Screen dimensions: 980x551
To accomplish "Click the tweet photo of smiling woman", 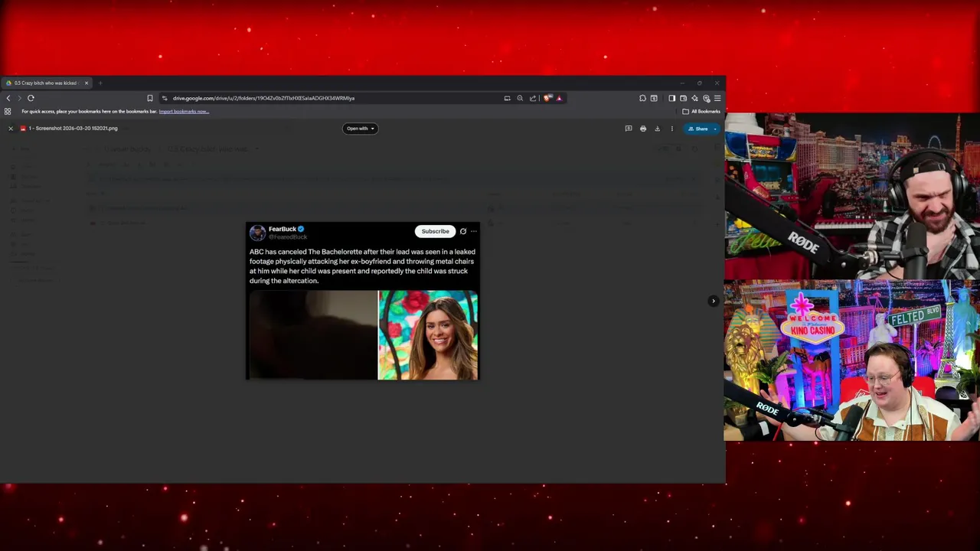I will tap(428, 334).
